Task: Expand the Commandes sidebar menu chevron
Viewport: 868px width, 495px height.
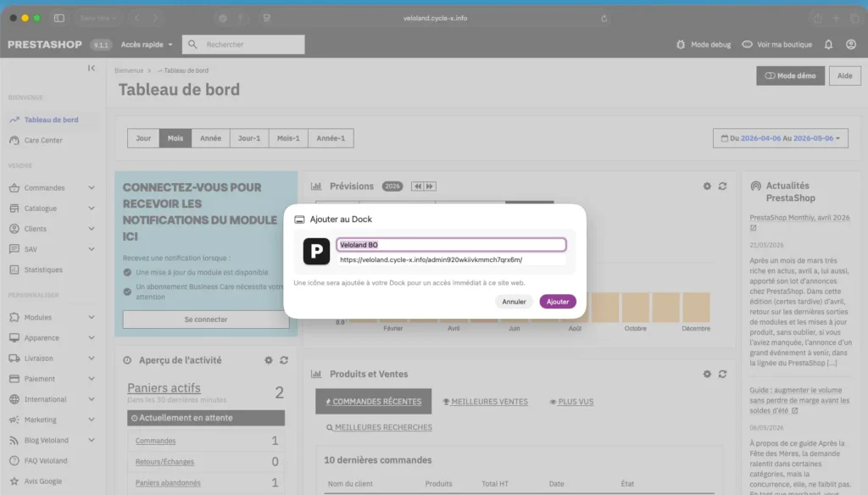Action: pos(92,187)
